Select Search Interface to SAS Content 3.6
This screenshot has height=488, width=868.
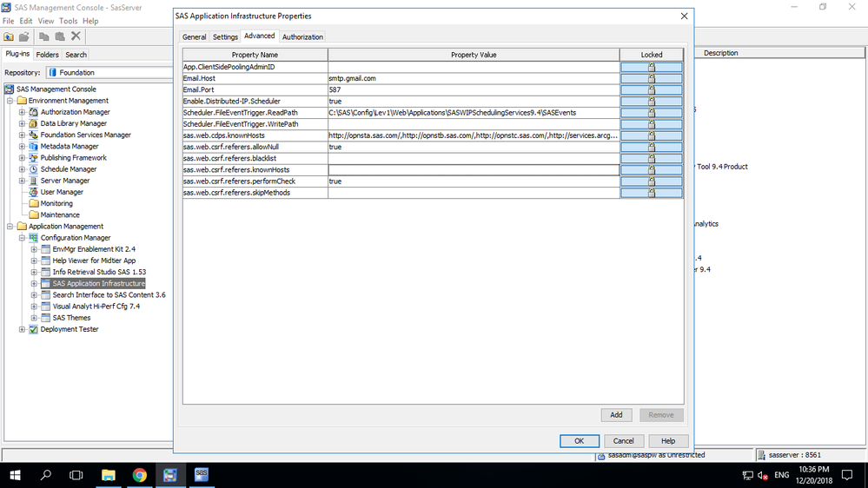[109, 295]
